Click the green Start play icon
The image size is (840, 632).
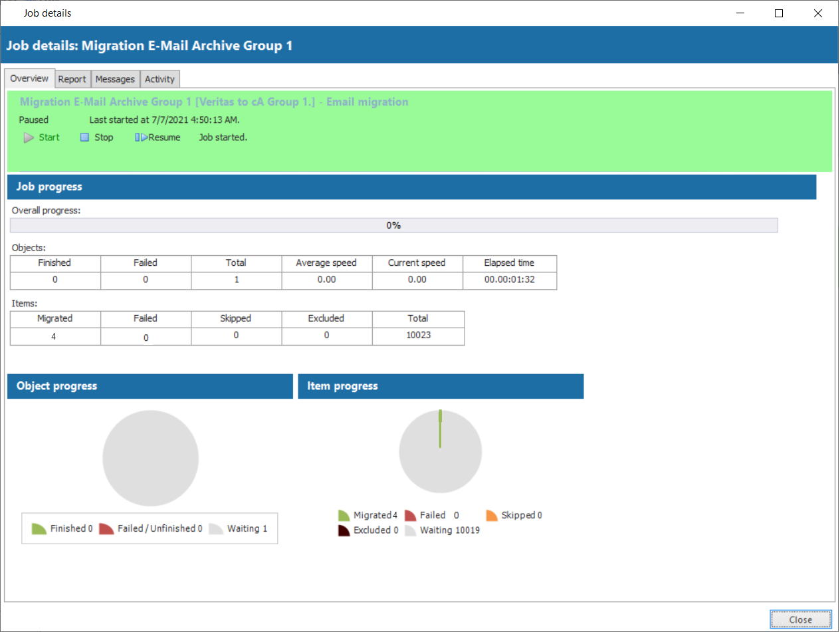29,138
